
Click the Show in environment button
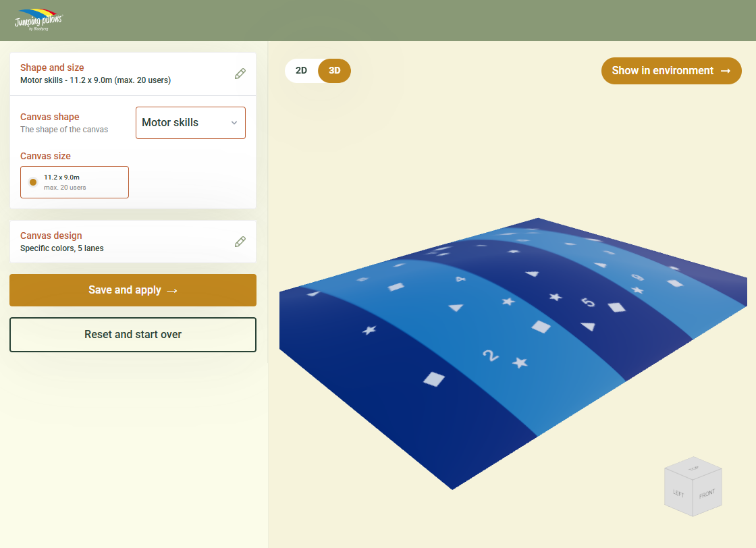[671, 71]
